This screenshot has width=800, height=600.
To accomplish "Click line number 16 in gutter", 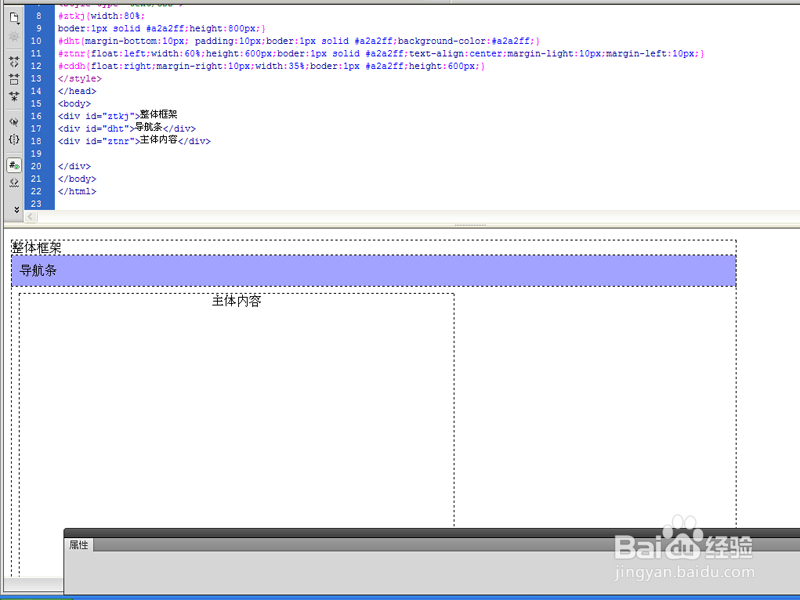I will click(x=36, y=116).
